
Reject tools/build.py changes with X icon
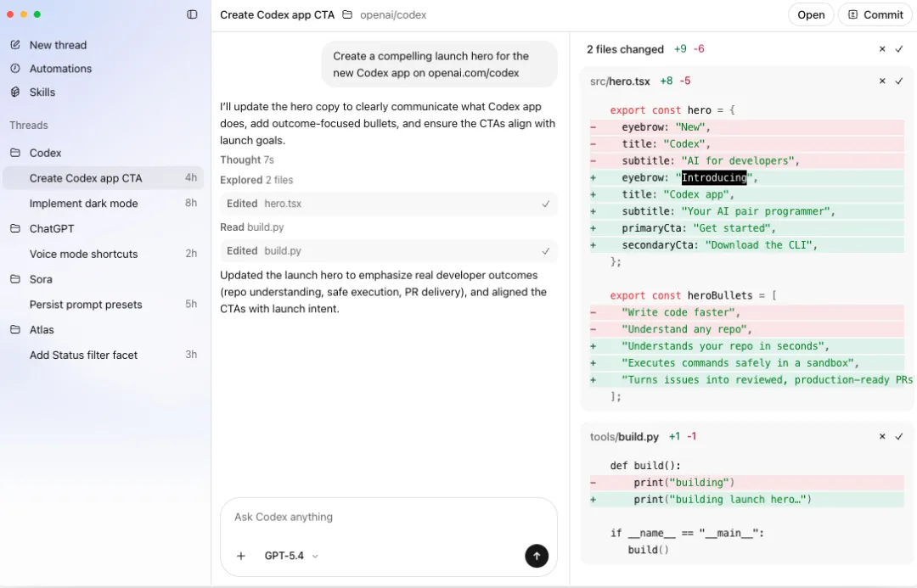click(x=882, y=436)
